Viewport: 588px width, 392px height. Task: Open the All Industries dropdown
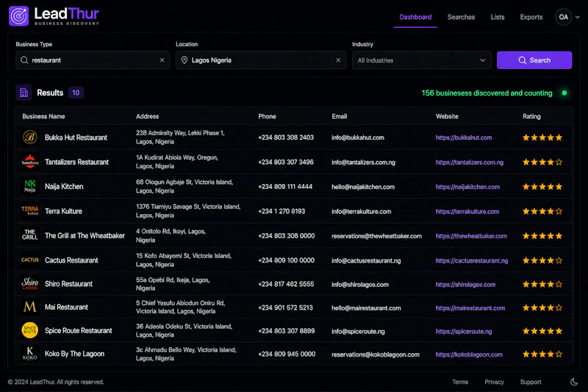click(x=421, y=60)
